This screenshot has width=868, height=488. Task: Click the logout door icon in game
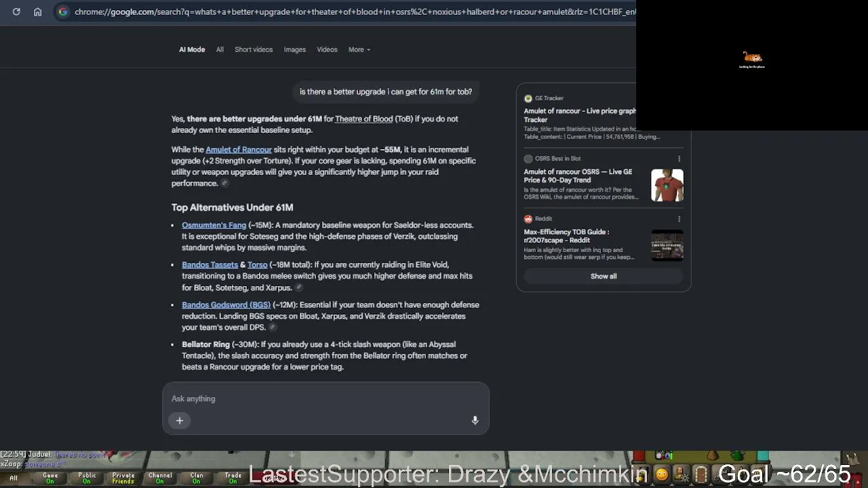[701, 474]
